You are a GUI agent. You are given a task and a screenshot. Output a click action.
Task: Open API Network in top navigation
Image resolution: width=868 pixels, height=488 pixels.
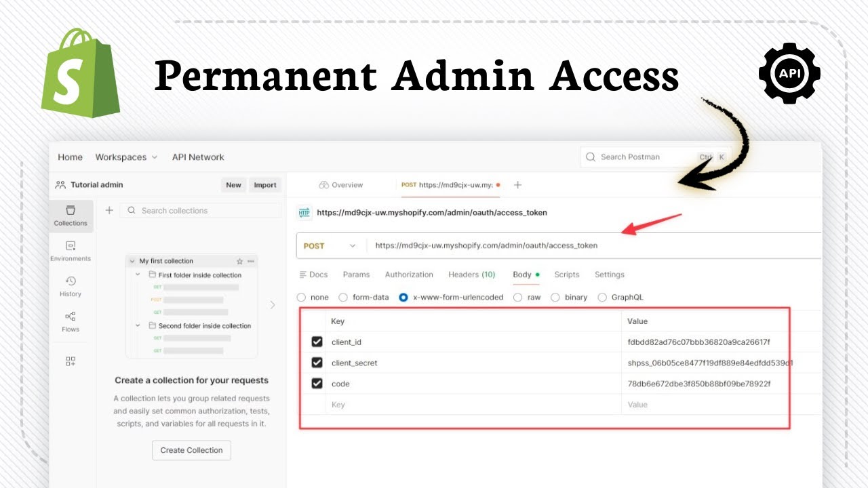pos(198,157)
